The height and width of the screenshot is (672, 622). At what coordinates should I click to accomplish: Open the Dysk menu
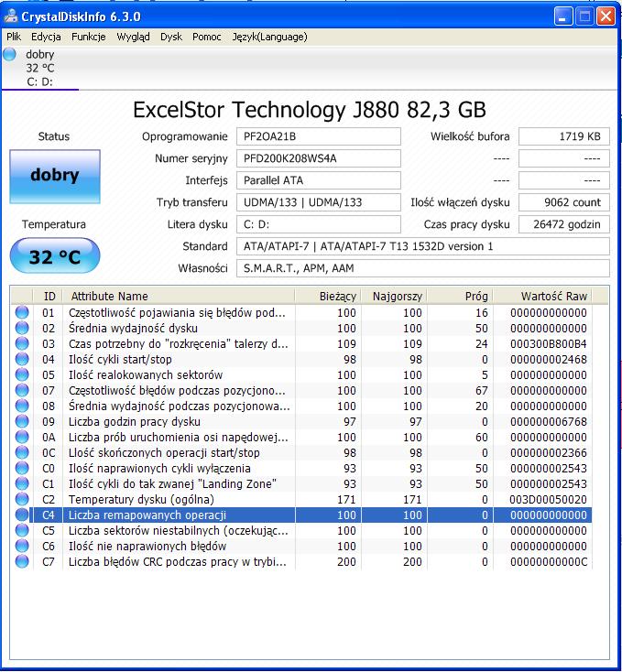point(171,37)
